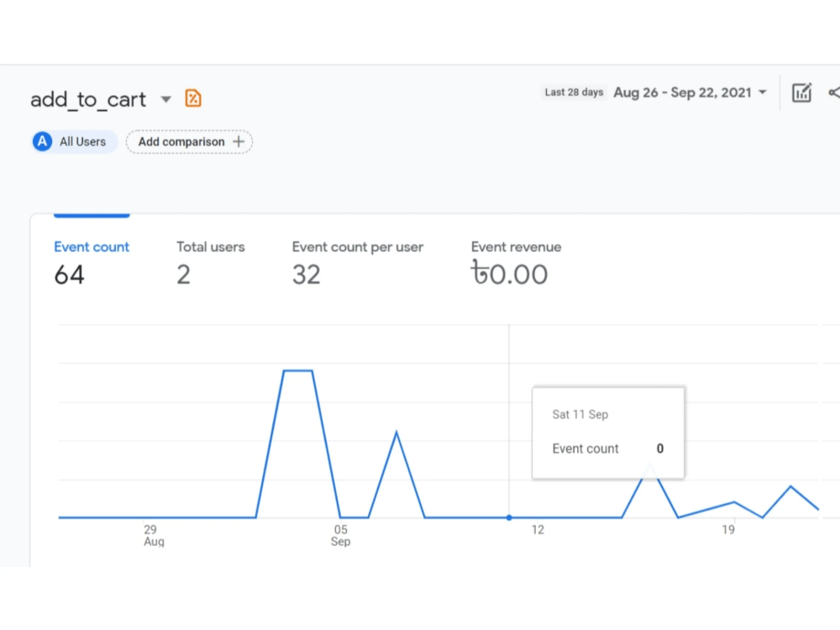Click the orange data threshold percentage icon
The image size is (840, 630).
click(x=193, y=98)
